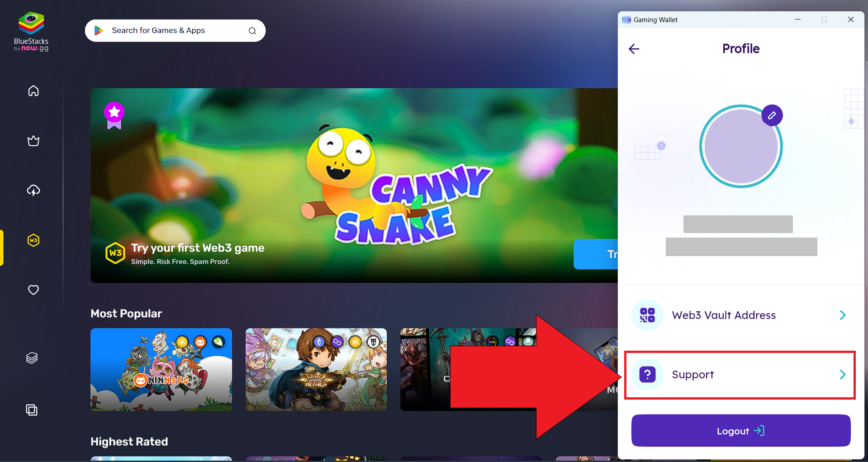Screen dimensions: 868x462
Task: Click the Canny Snake banner image
Action: [x=354, y=186]
